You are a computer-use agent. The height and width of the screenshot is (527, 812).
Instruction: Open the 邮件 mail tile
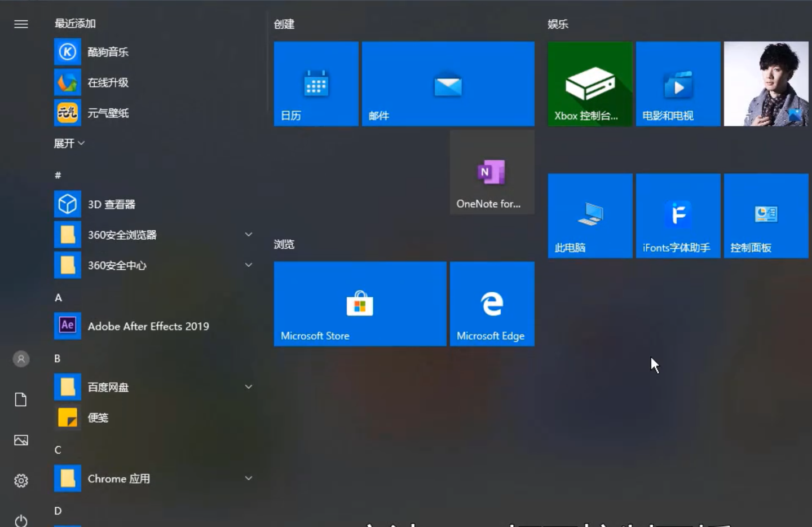448,84
